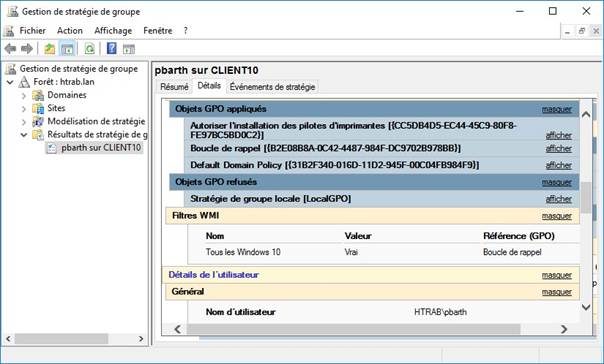This screenshot has height=364, width=604.
Task: Hide the Objets GPO appliqués section
Action: [x=557, y=109]
